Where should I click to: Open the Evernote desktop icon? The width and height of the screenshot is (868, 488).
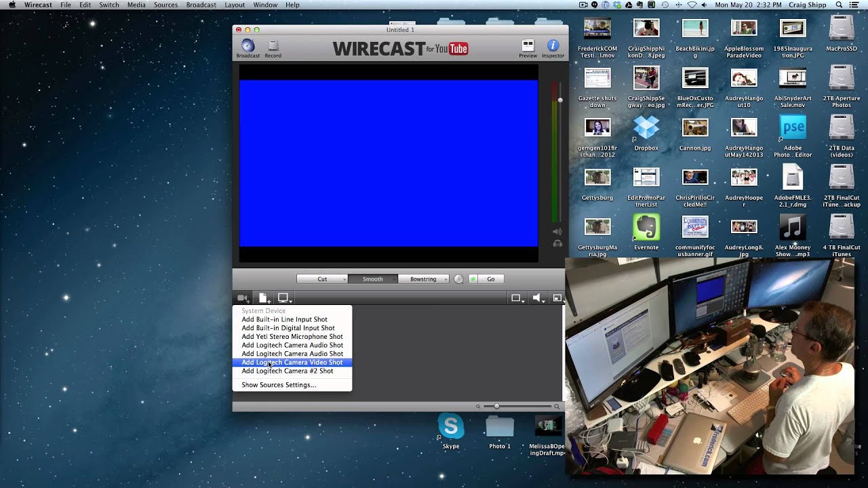point(646,227)
